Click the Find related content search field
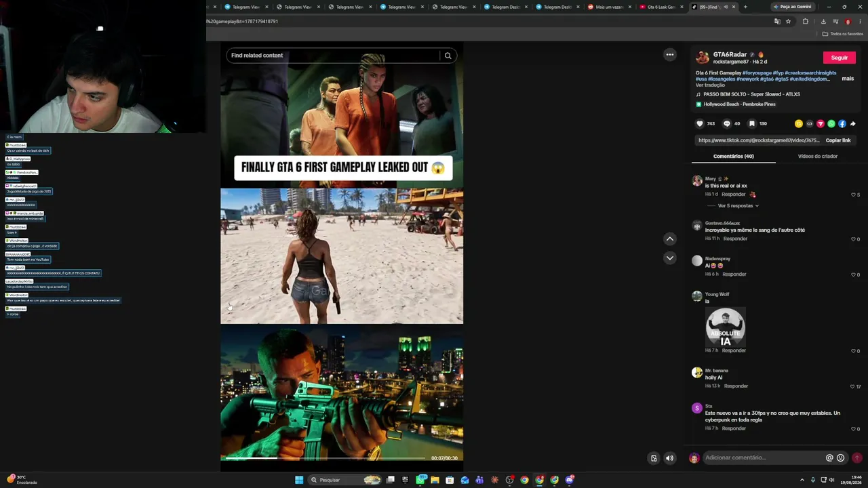This screenshot has height=488, width=868. coord(334,56)
